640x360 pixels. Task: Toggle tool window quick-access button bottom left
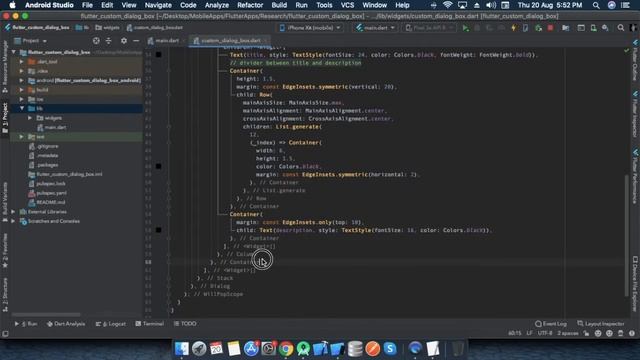5,333
